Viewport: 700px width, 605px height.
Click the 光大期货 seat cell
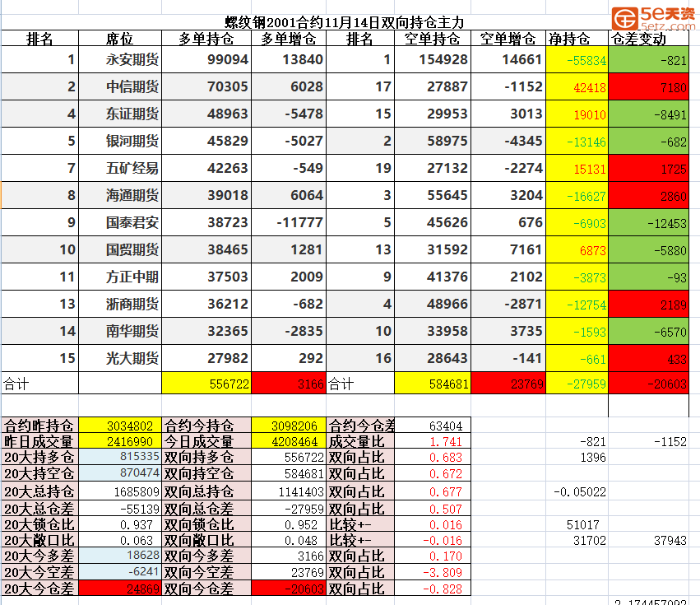click(x=119, y=358)
